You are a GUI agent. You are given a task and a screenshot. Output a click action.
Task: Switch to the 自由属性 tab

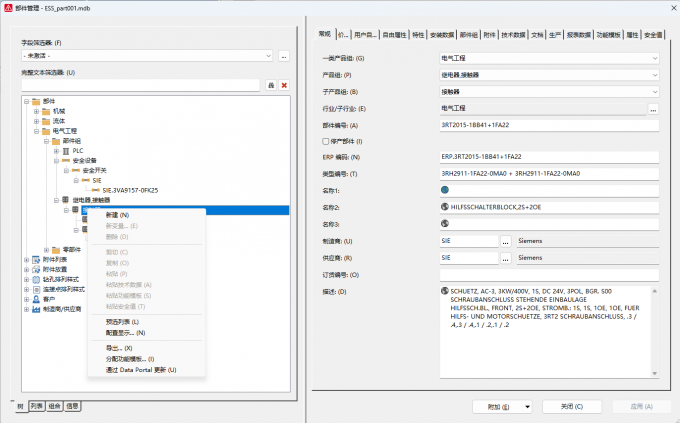[394, 35]
